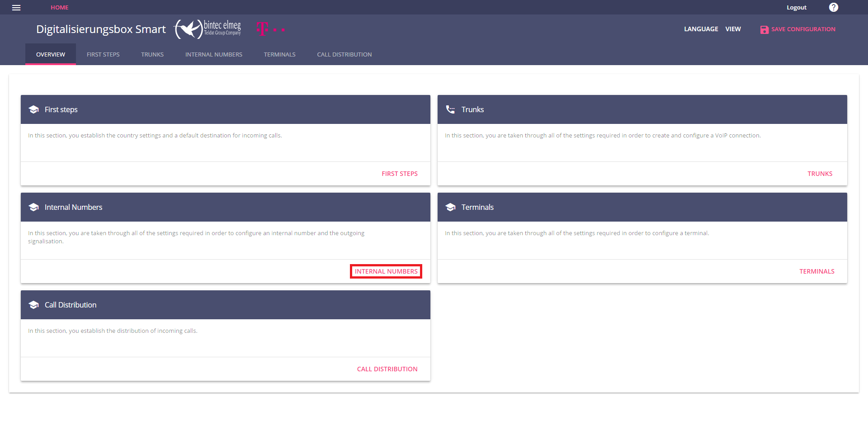
Task: Select the OVERVIEW tab
Action: pyautogui.click(x=51, y=54)
